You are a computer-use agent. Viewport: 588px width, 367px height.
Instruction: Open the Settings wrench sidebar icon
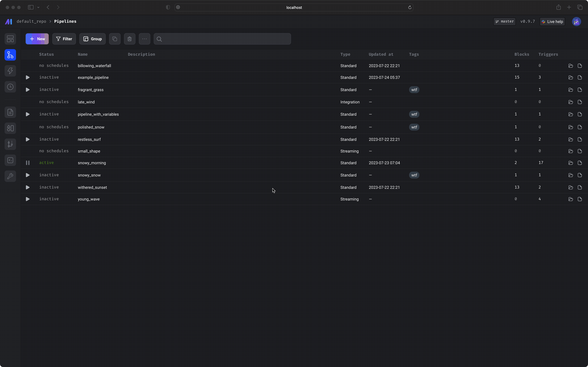(x=10, y=176)
